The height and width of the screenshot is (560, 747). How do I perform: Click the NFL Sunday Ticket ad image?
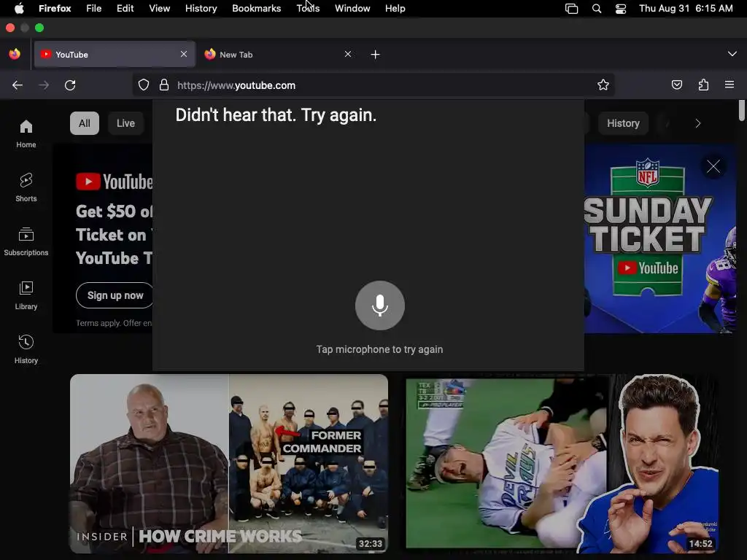(659, 238)
